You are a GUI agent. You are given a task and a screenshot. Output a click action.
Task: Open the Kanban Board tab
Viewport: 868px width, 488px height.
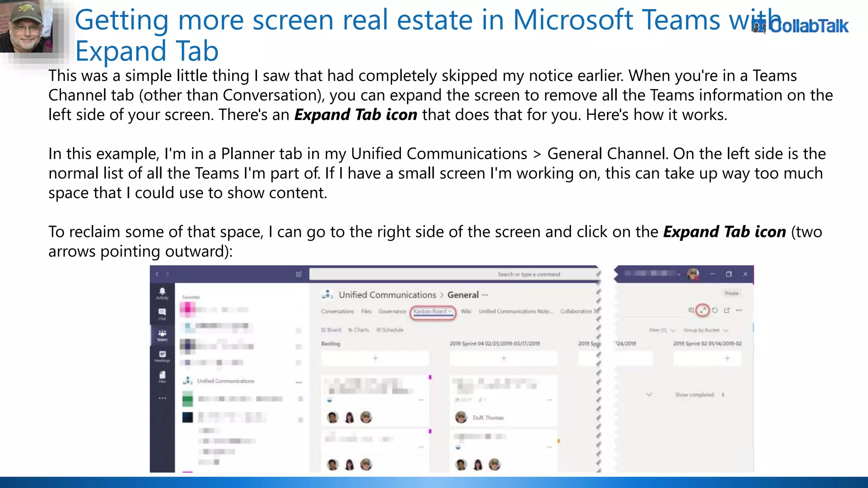433,311
